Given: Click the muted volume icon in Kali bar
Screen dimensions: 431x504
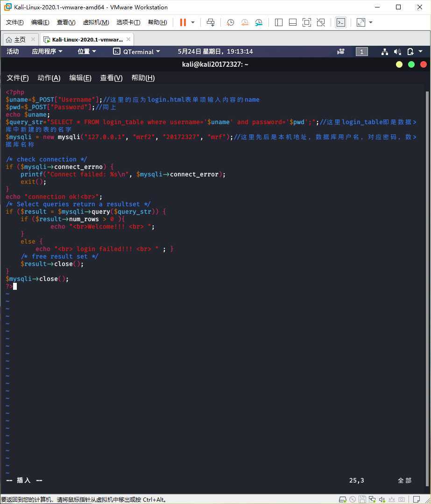Looking at the screenshot, I should pos(397,51).
